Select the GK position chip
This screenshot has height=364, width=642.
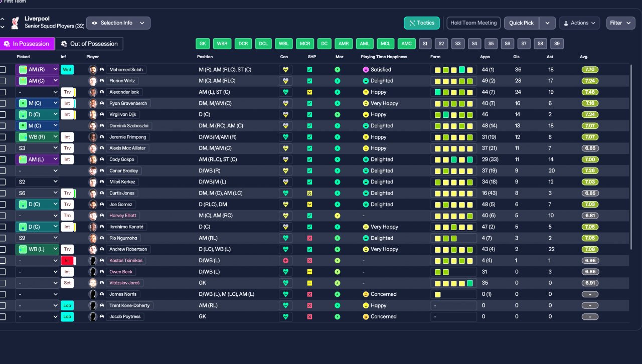[203, 44]
